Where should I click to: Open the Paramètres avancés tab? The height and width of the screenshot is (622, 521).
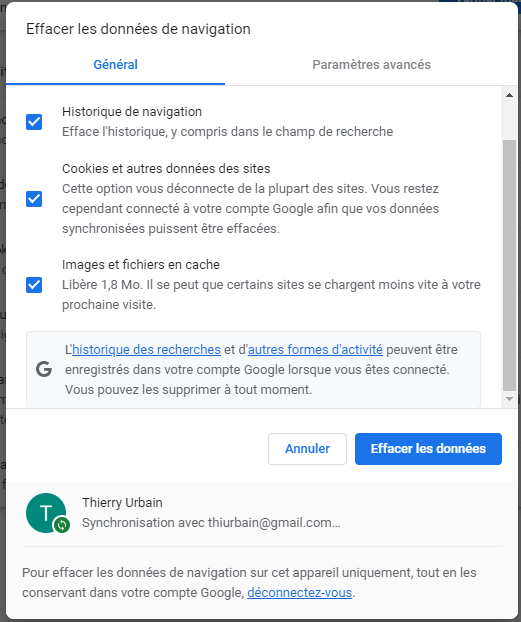click(371, 65)
